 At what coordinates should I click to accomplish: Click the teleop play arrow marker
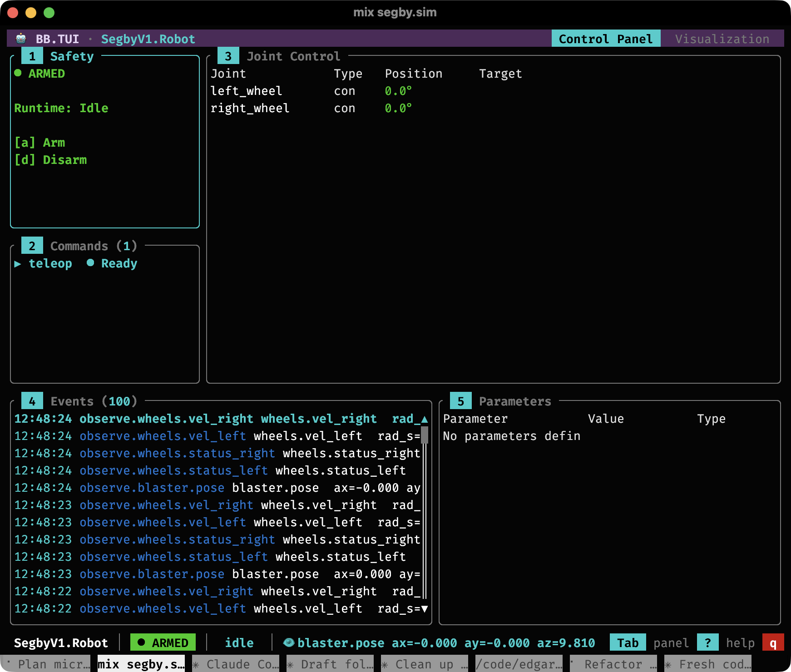coord(18,264)
